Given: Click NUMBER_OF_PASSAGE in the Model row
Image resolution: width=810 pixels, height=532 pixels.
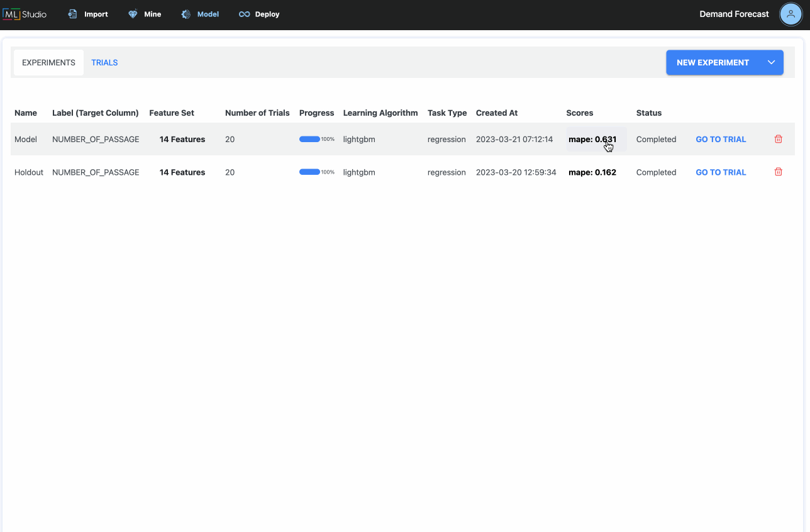Looking at the screenshot, I should tap(96, 139).
